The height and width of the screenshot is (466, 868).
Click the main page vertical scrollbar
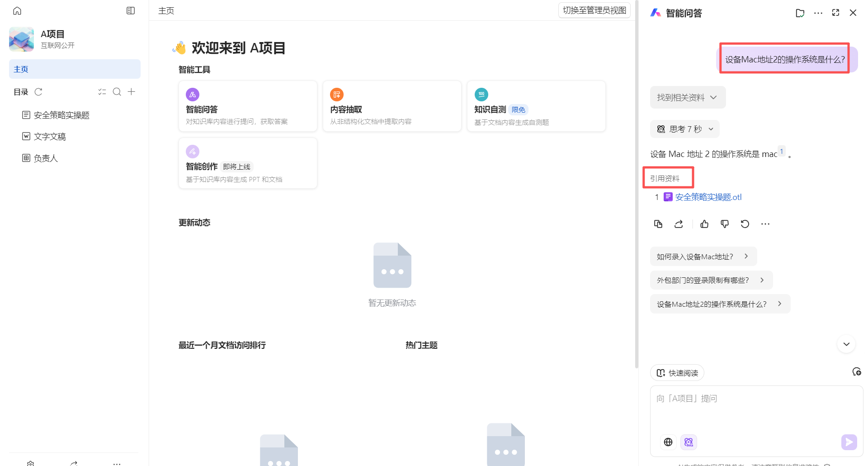[637, 183]
